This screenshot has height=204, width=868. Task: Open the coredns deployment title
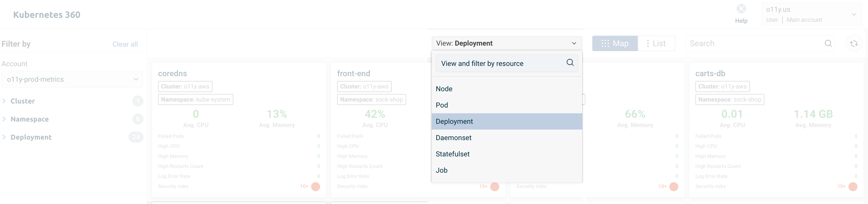(172, 73)
